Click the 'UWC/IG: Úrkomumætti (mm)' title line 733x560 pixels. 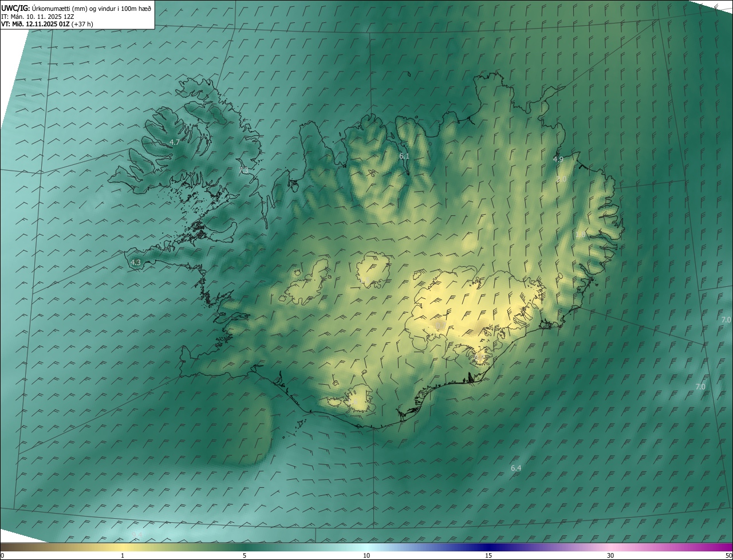76,8
